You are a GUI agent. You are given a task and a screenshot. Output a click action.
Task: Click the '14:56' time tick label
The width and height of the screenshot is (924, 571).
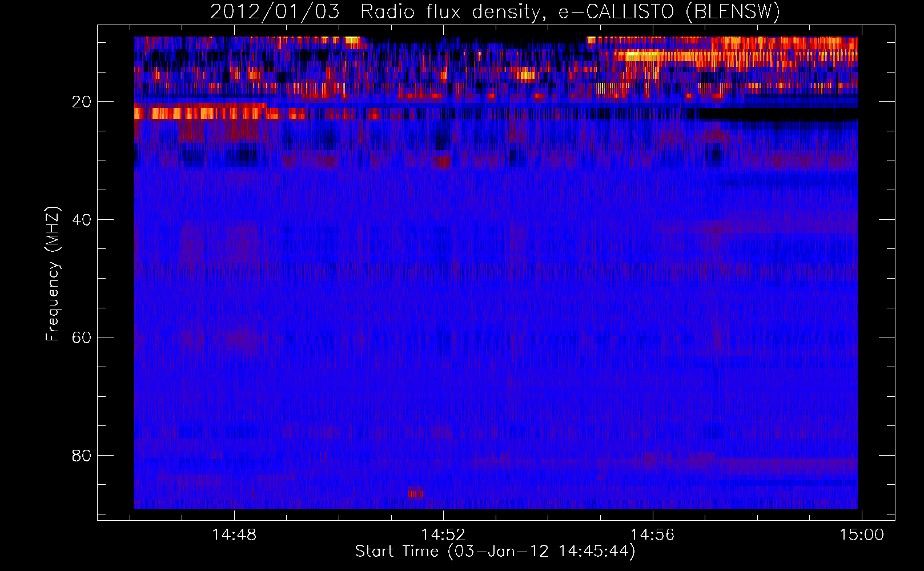[652, 535]
